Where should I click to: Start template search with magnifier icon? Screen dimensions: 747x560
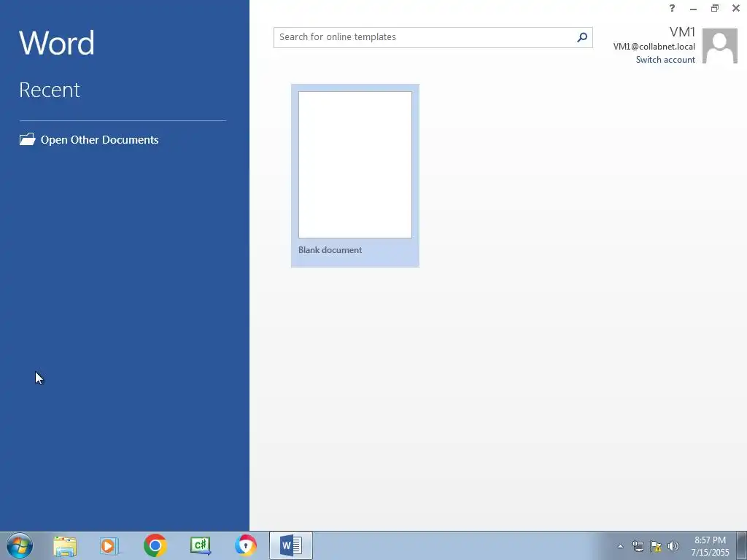tap(582, 37)
